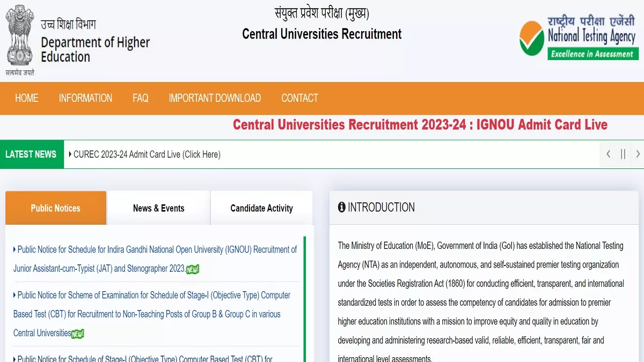This screenshot has height=362, width=644.
Task: Click the green scrollbar in Public Notices panel
Action: 305,299
